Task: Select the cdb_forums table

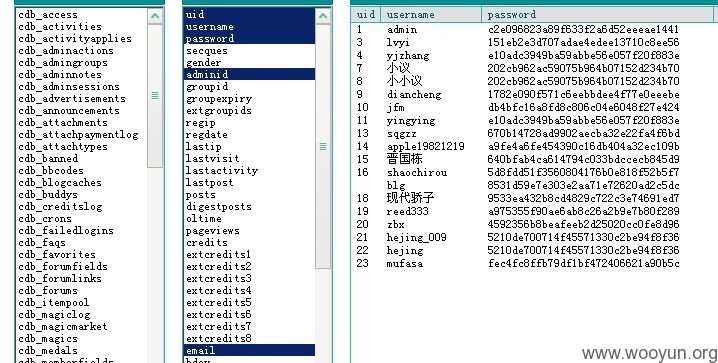Action: [48, 290]
